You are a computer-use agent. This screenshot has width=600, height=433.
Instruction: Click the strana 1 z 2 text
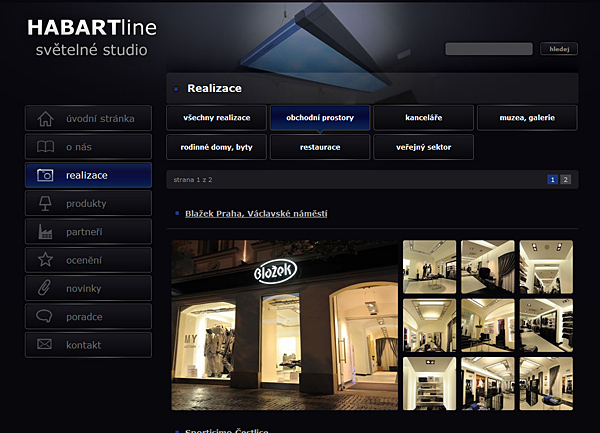(x=193, y=179)
